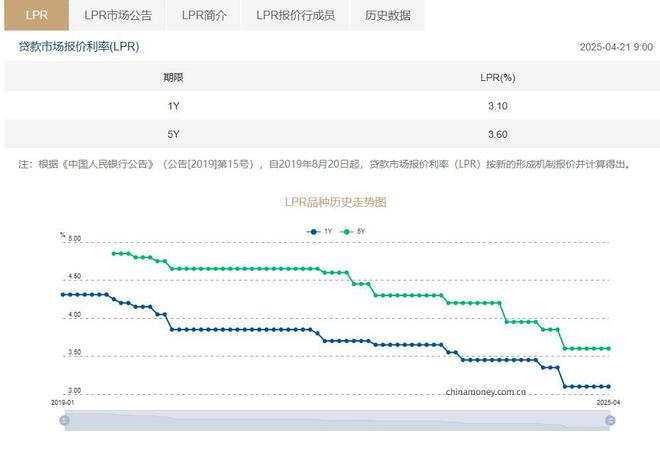Image resolution: width=660 pixels, height=451 pixels.
Task: Select the LPR tab
Action: pyautogui.click(x=37, y=15)
